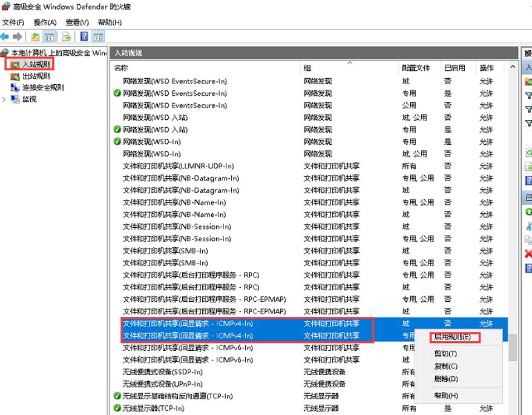532x415 pixels.
Task: Select 连接安全规则 in the left tree
Action: click(x=43, y=88)
